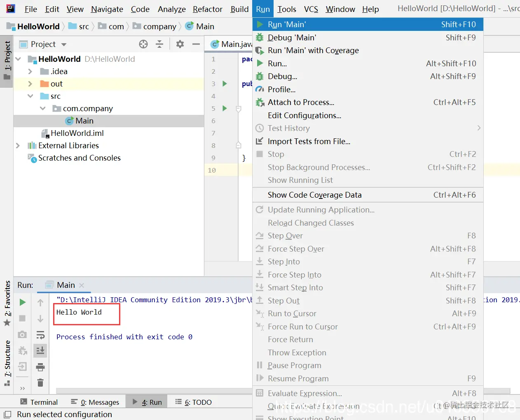Viewport: 520px width, 420px height.
Task: Hide the Project panel with minimize icon
Action: (196, 44)
